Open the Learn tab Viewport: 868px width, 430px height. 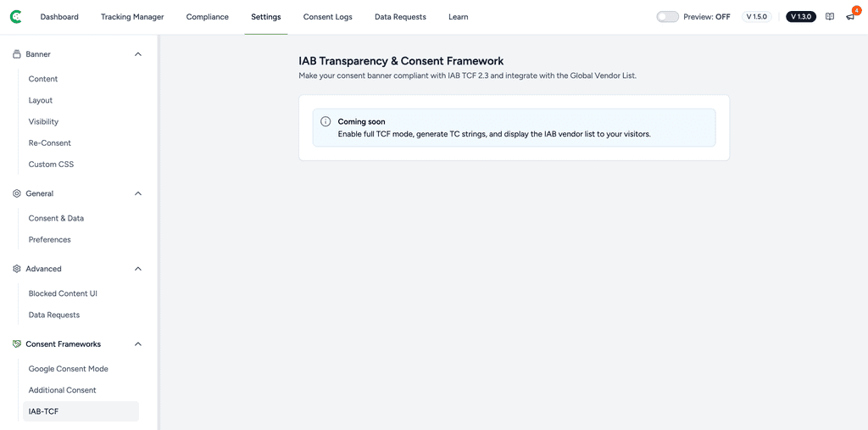[459, 17]
